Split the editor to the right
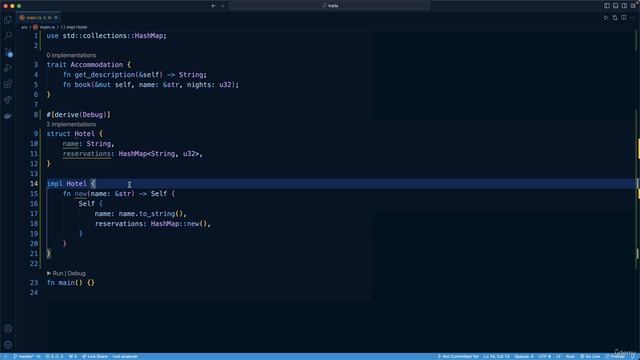This screenshot has height=360, width=640. pos(624,18)
